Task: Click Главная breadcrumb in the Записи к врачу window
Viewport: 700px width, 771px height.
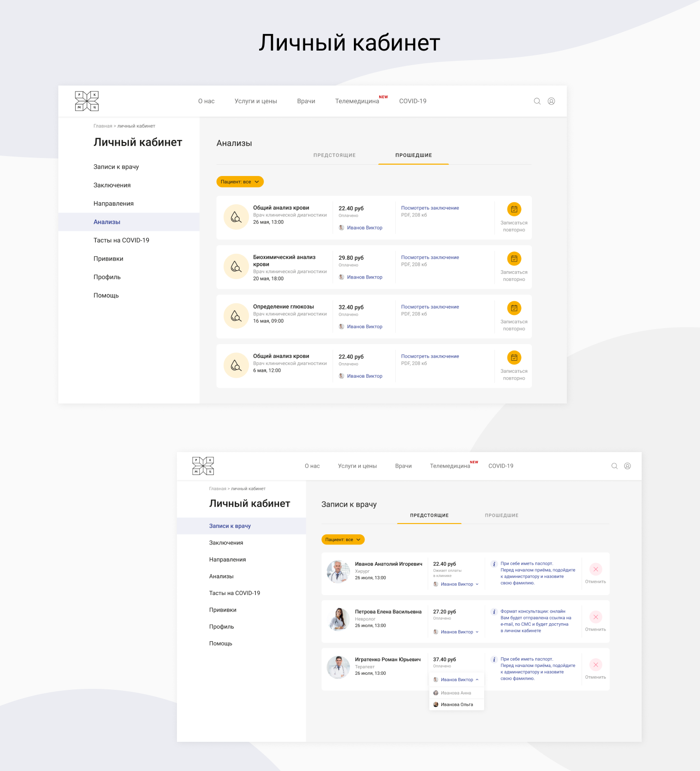Action: (217, 489)
